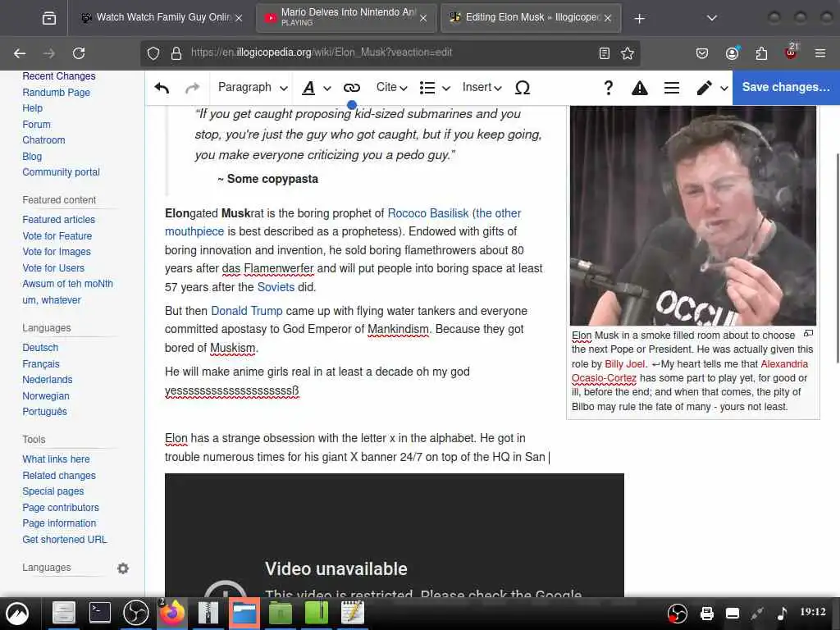Open tracking protection shield icon

pos(153,53)
